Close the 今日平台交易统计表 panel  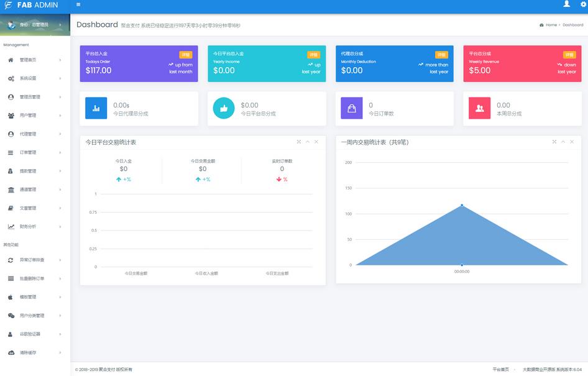[316, 142]
